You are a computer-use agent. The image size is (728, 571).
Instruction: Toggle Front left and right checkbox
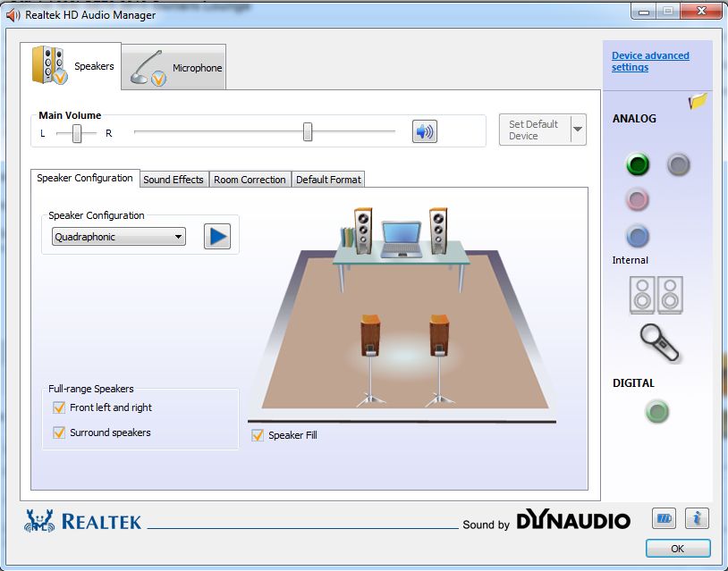tap(59, 407)
